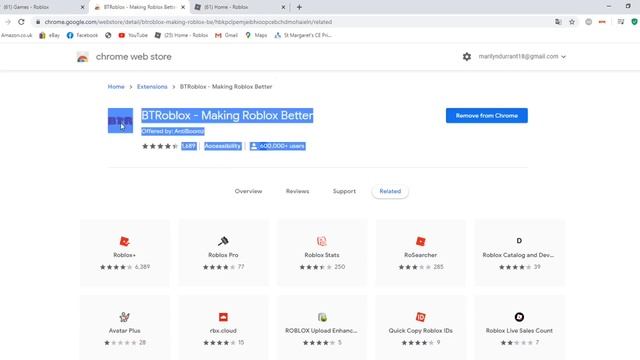Screen dimensions: 640x360
Task: Click the Quick Copy Roblox IDs title
Action: [x=420, y=331]
